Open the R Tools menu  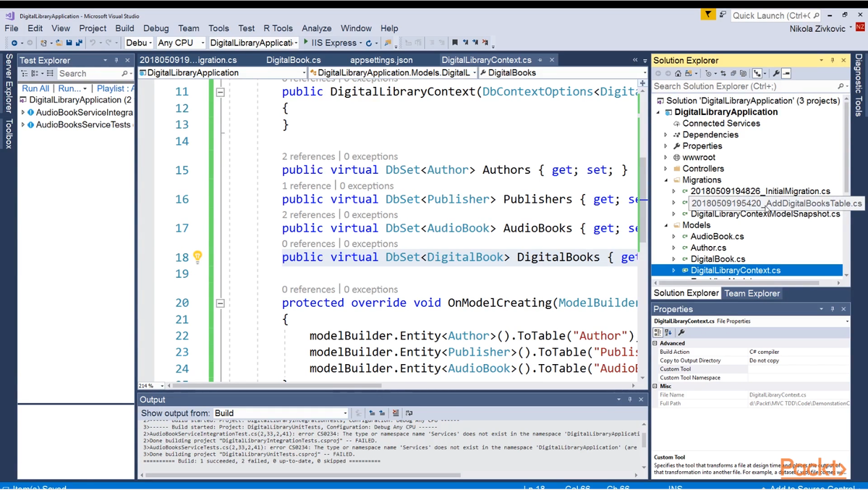tap(278, 28)
